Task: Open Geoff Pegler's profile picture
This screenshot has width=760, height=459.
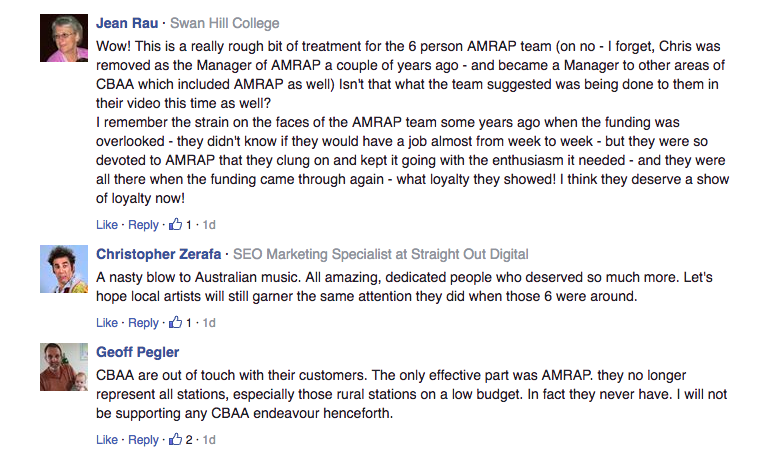Action: tap(64, 367)
